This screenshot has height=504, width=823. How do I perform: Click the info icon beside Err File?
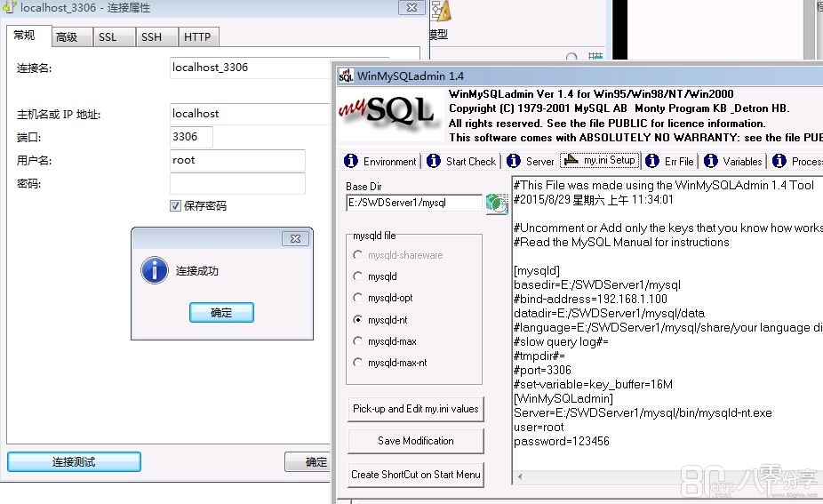pos(651,161)
